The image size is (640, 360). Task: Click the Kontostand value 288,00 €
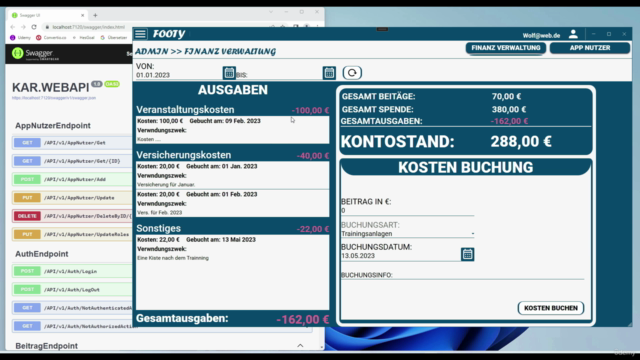[x=521, y=142]
